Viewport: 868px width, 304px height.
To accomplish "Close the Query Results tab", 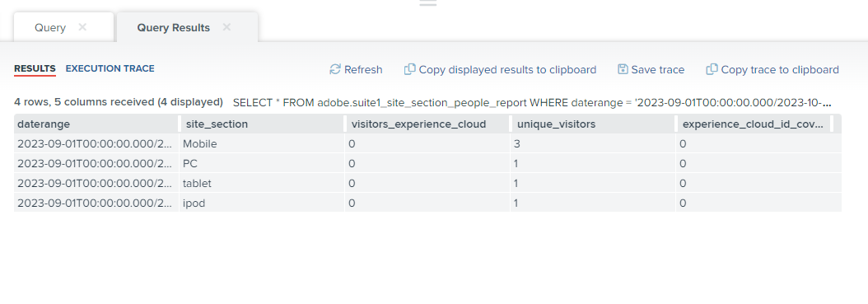I will click(226, 27).
